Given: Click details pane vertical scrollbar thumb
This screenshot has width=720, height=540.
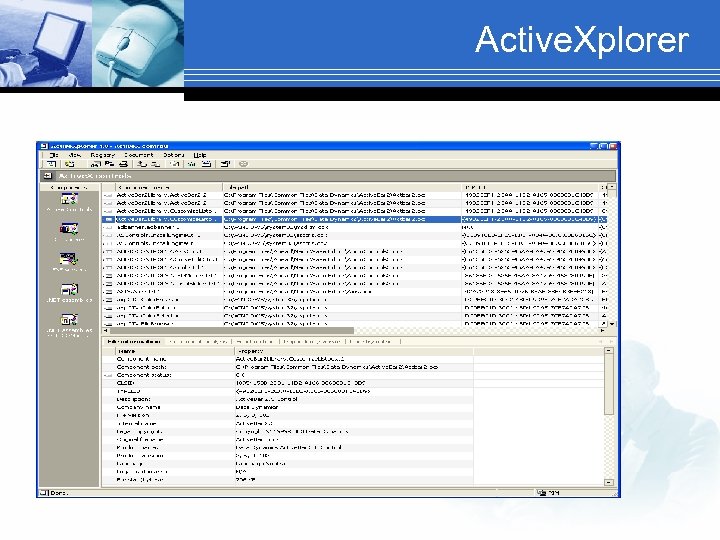Looking at the screenshot, I should coord(608,385).
